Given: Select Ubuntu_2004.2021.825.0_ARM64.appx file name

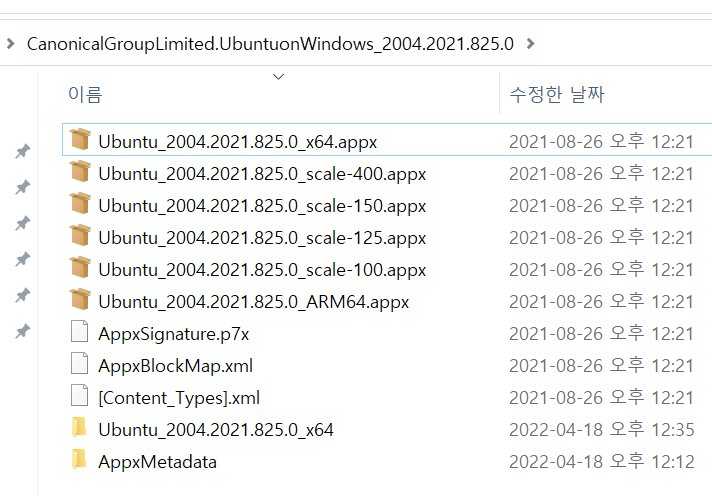Looking at the screenshot, I should [x=253, y=302].
